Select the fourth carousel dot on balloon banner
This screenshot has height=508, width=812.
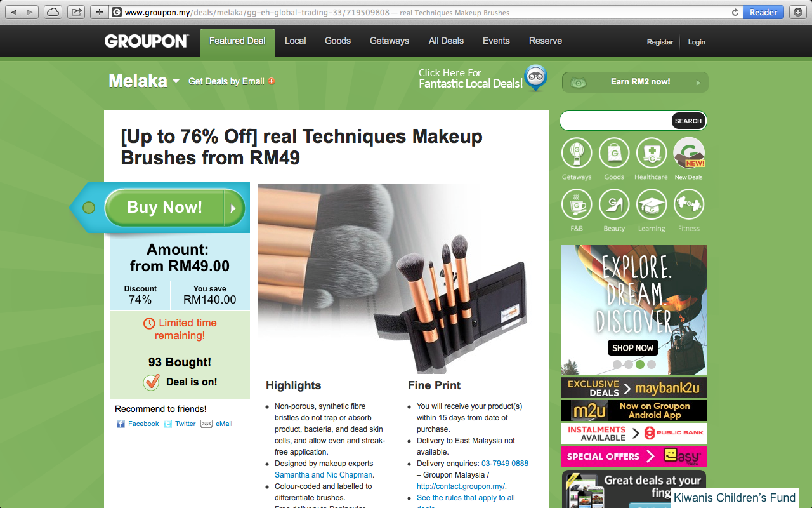[652, 364]
